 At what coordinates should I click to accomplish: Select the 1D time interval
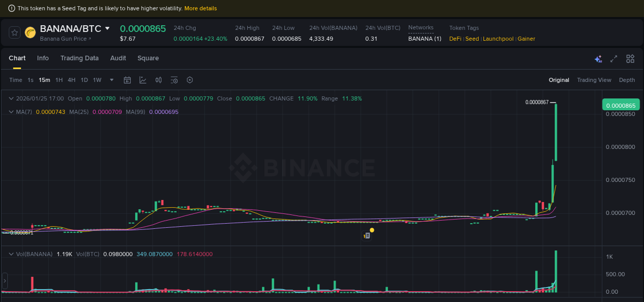(84, 80)
